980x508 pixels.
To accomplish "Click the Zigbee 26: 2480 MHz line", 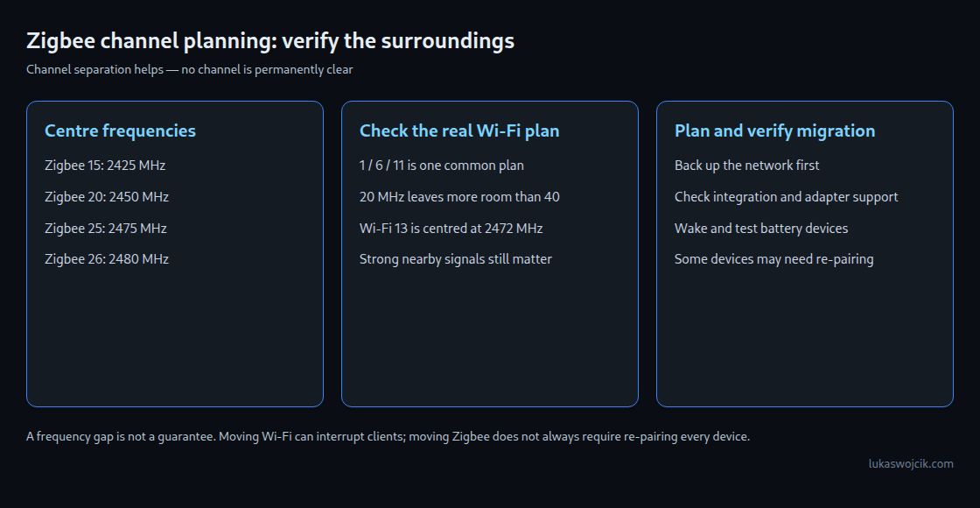I will tap(107, 259).
